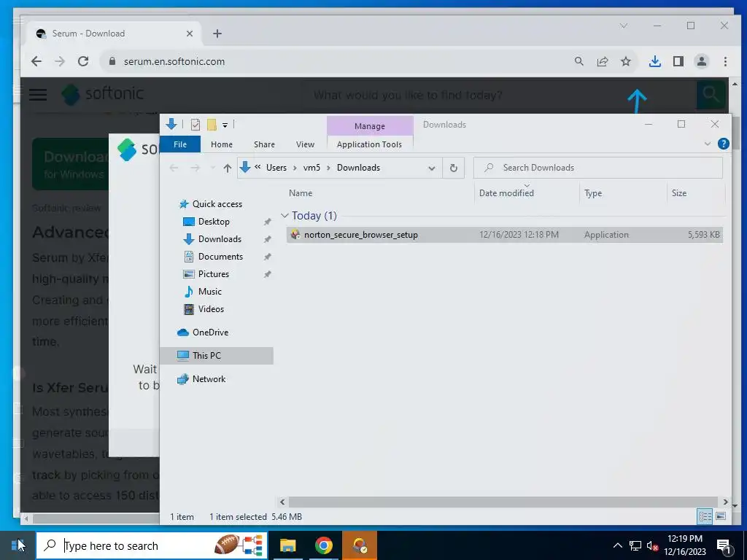Open Explorer help question mark icon
Image resolution: width=747 pixels, height=560 pixels.
(723, 144)
